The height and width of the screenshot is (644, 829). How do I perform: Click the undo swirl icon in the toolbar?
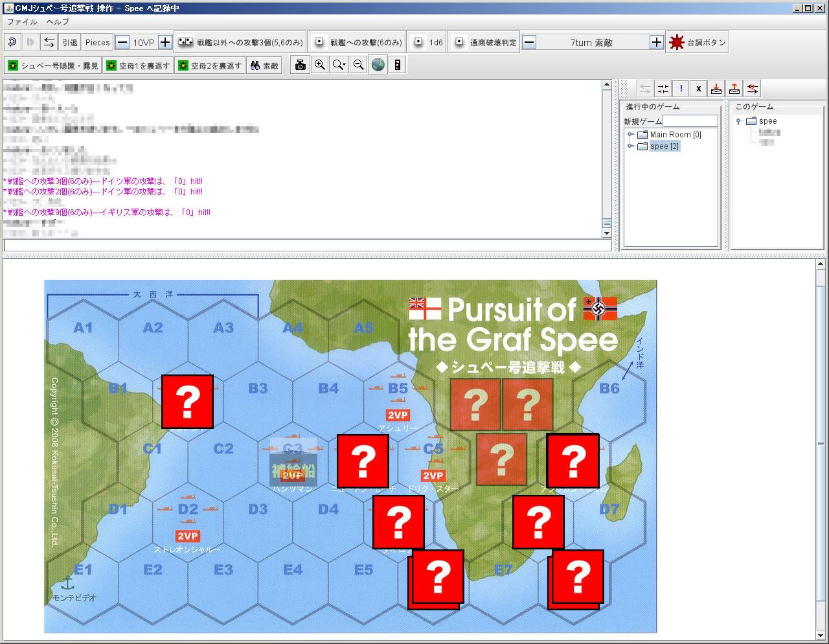pyautogui.click(x=12, y=43)
